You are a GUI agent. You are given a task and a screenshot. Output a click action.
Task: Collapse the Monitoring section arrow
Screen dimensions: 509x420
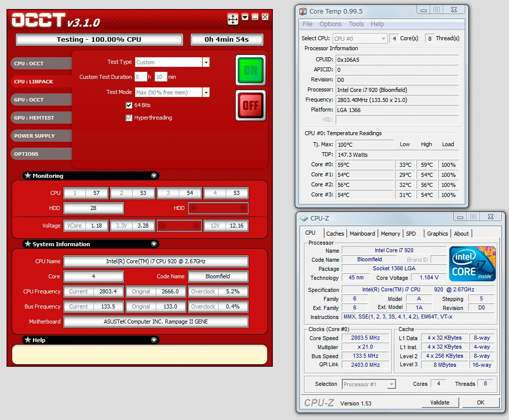154,176
